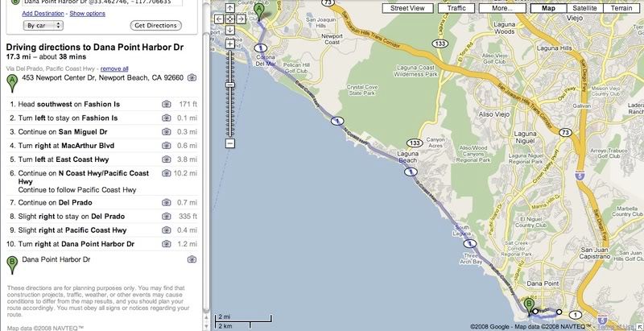Select step 1 Head southwest on Fashion Is
The width and height of the screenshot is (644, 331).
(x=102, y=105)
